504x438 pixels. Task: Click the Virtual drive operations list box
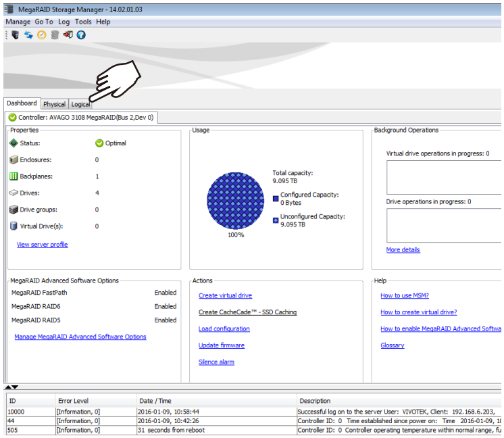(x=444, y=178)
